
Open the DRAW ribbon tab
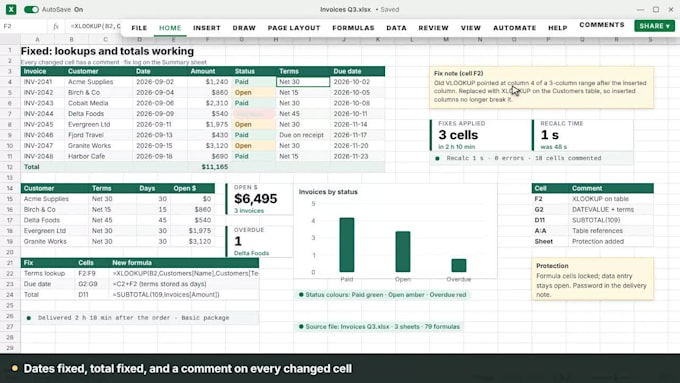click(x=244, y=28)
